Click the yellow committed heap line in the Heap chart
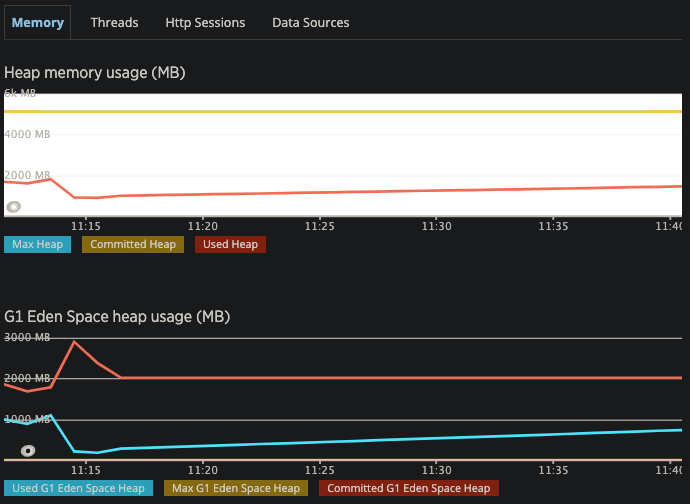This screenshot has height=504, width=690. click(x=400, y=112)
